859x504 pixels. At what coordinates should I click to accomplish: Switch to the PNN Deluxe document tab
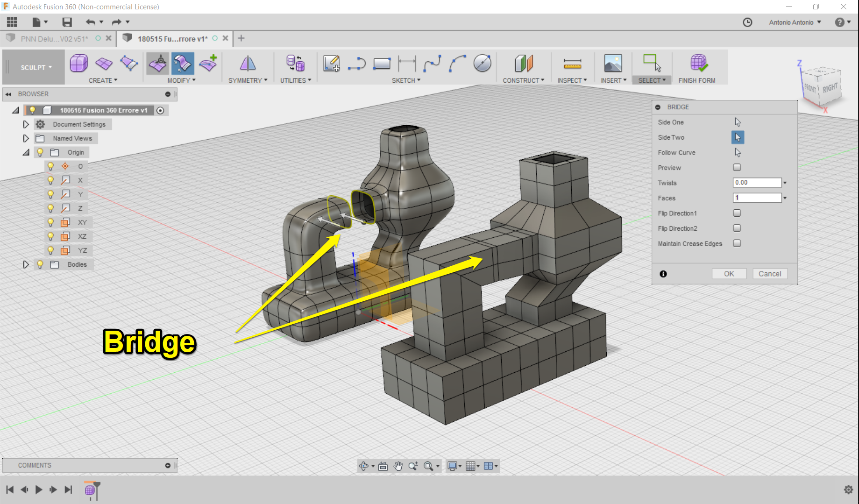[x=54, y=39]
